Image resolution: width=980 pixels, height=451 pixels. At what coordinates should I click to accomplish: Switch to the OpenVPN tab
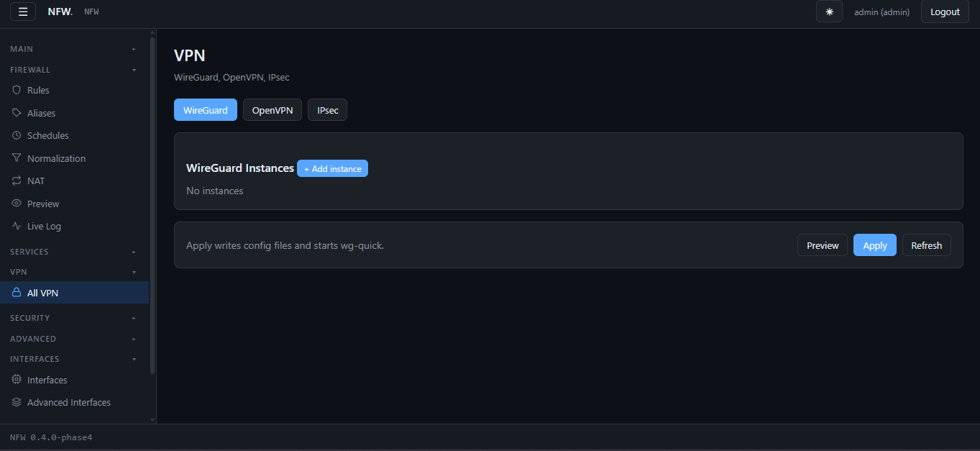(x=273, y=110)
